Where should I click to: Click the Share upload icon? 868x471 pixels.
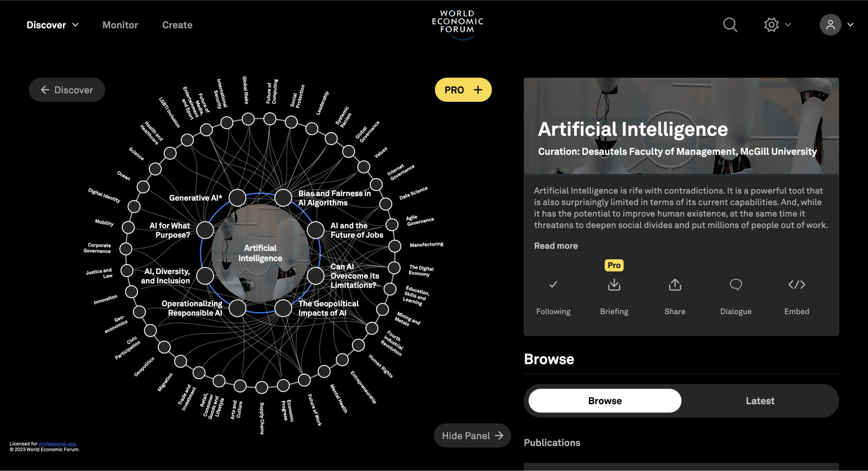[x=675, y=284]
